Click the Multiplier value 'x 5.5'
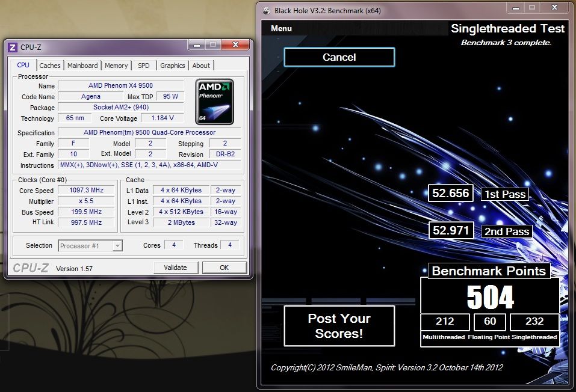The height and width of the screenshot is (392, 576). click(x=86, y=201)
